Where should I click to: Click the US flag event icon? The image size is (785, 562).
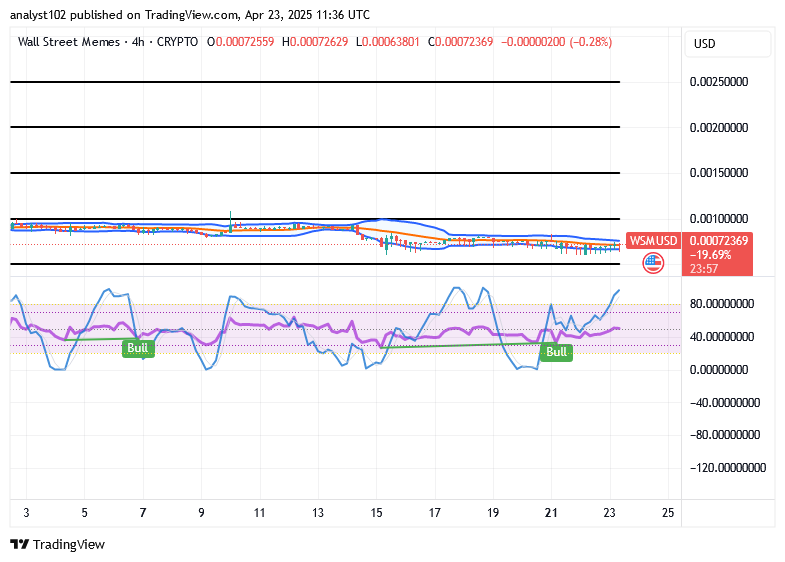pos(653,263)
